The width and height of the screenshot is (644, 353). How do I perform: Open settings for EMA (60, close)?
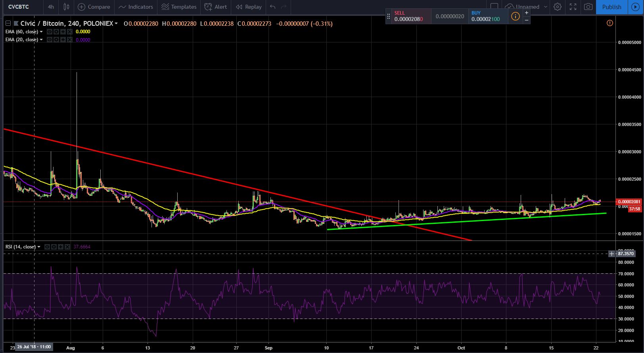[56, 32]
